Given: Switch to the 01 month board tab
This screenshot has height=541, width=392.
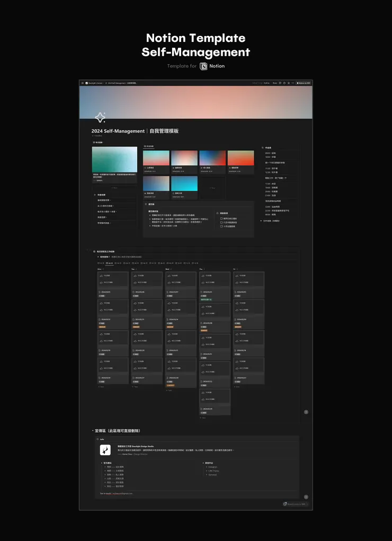Looking at the screenshot, I should (x=101, y=263).
